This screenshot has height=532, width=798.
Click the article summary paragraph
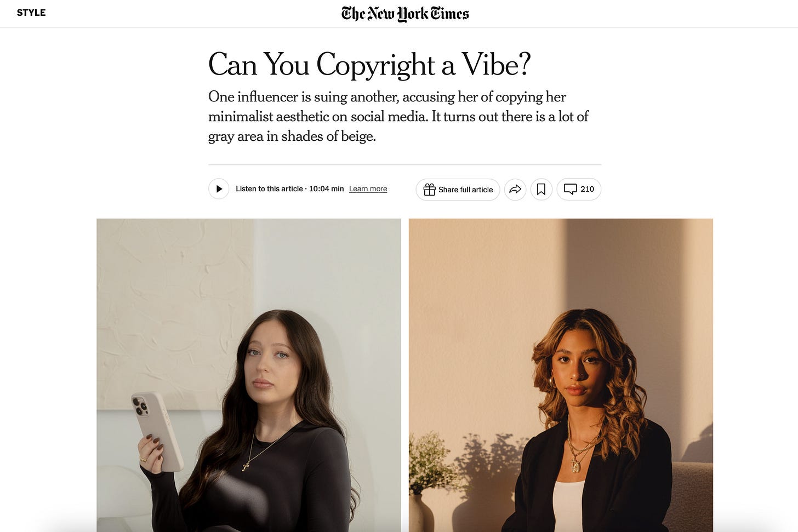click(x=399, y=116)
